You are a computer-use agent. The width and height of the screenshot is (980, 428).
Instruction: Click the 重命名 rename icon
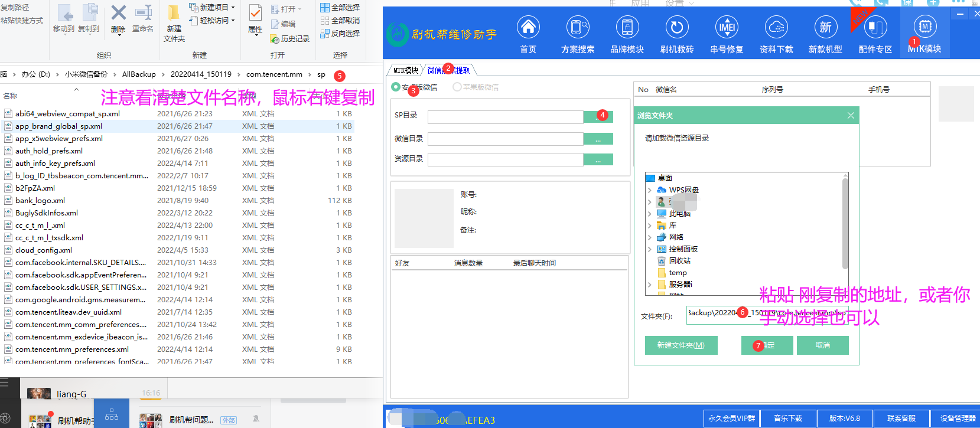[x=143, y=18]
